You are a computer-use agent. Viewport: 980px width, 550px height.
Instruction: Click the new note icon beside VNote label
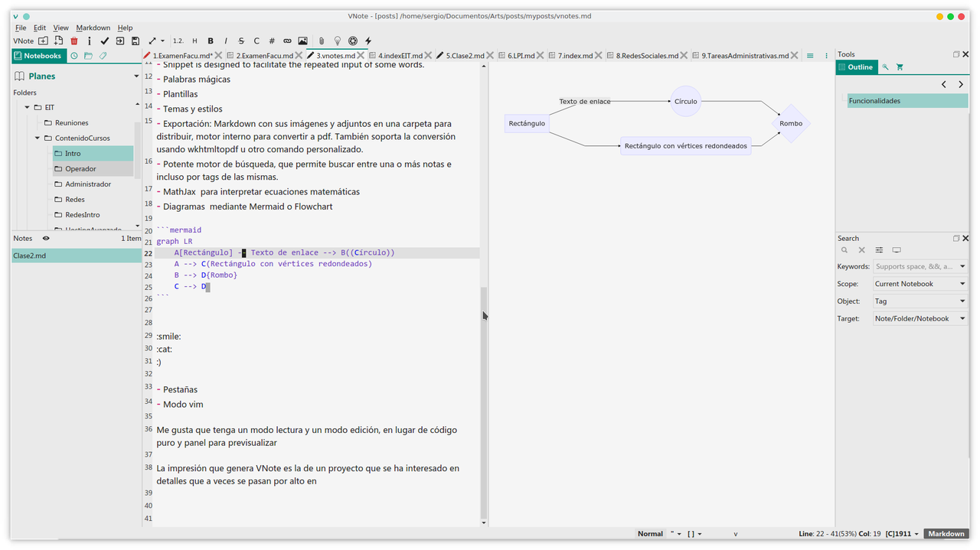[44, 41]
